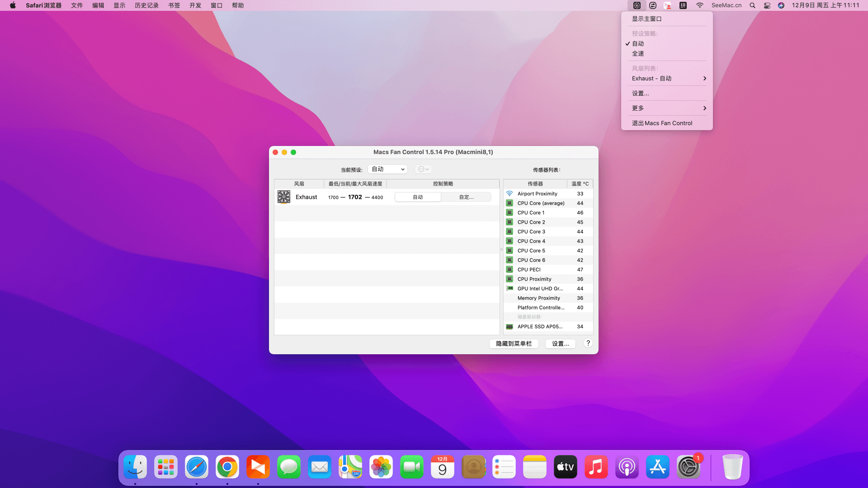Click the CPU Core 1 chip icon
868x488 pixels.
click(x=509, y=213)
